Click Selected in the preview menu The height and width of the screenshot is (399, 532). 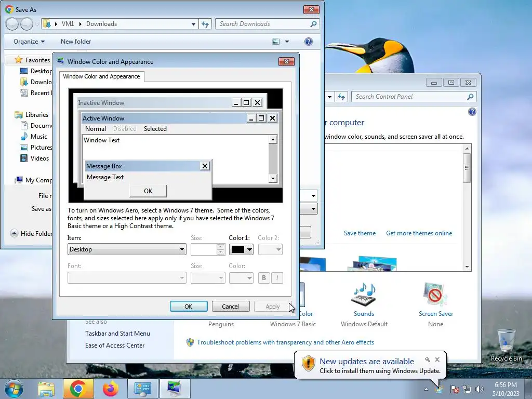point(155,129)
